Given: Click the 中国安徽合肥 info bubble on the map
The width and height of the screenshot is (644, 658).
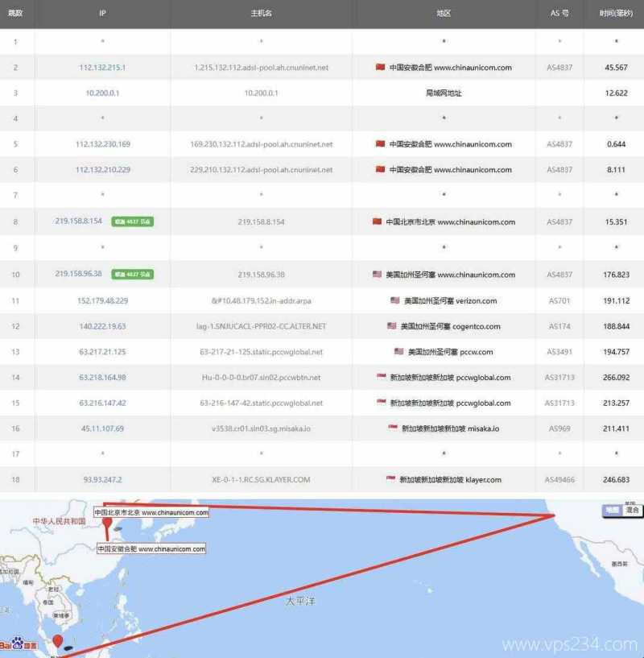Looking at the screenshot, I should 151,549.
